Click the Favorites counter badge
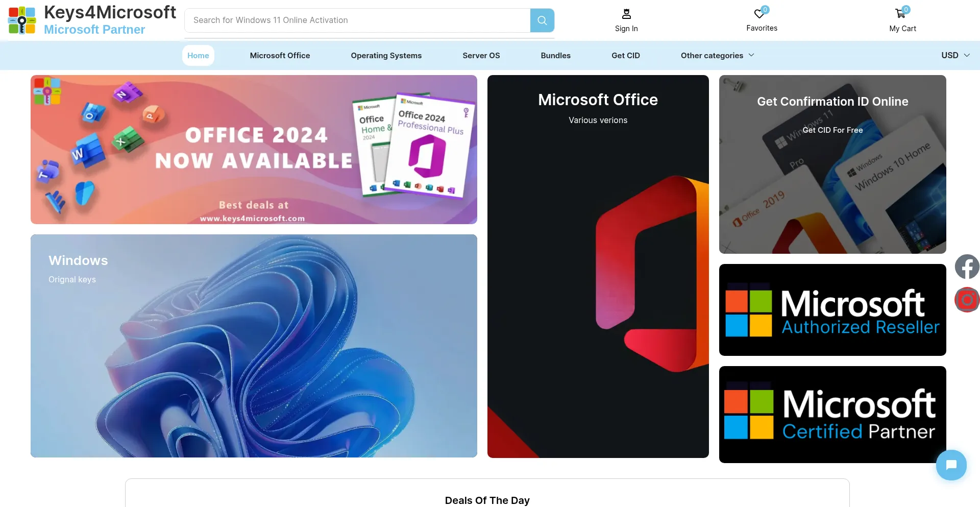This screenshot has height=507, width=980. 765,10
